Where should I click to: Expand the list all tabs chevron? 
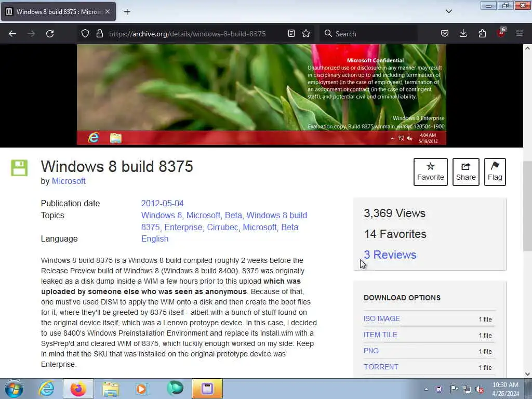tap(448, 11)
